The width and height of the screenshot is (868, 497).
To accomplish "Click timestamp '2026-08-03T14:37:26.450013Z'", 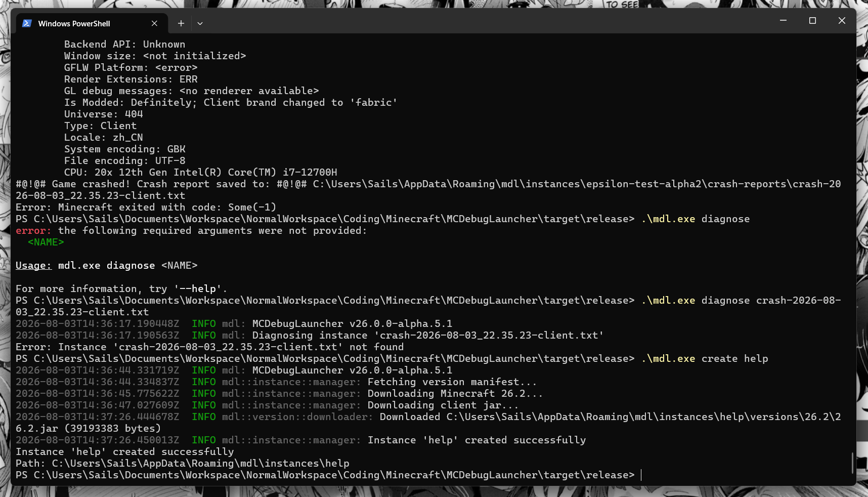I will click(97, 440).
